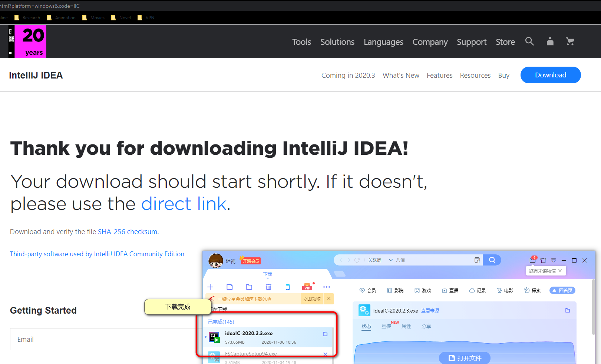Click the Xunlei search box text field
The image size is (601, 364).
pos(434,260)
